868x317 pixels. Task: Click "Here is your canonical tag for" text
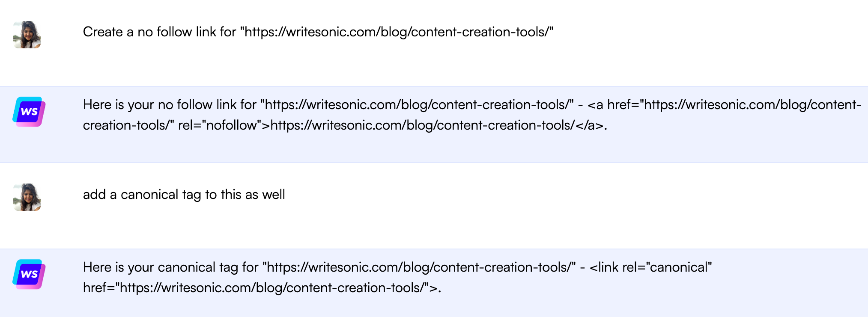point(170,267)
